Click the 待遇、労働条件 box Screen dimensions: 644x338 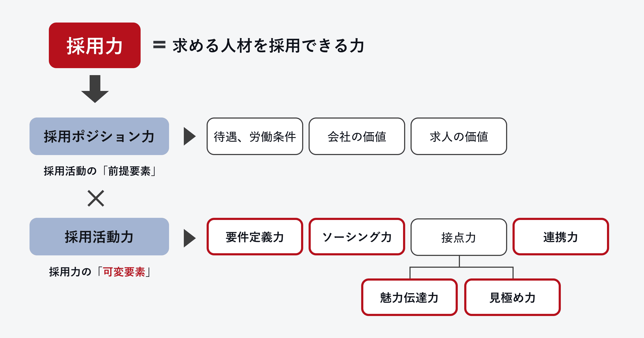pos(255,136)
